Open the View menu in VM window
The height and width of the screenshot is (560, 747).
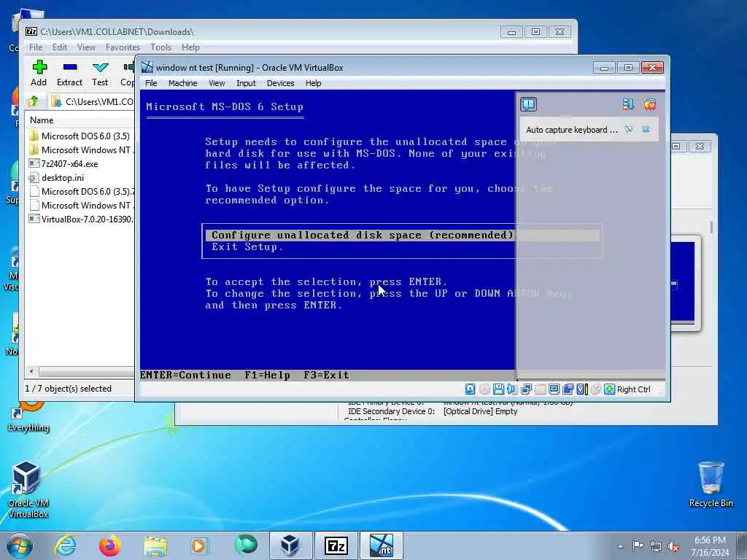point(217,83)
